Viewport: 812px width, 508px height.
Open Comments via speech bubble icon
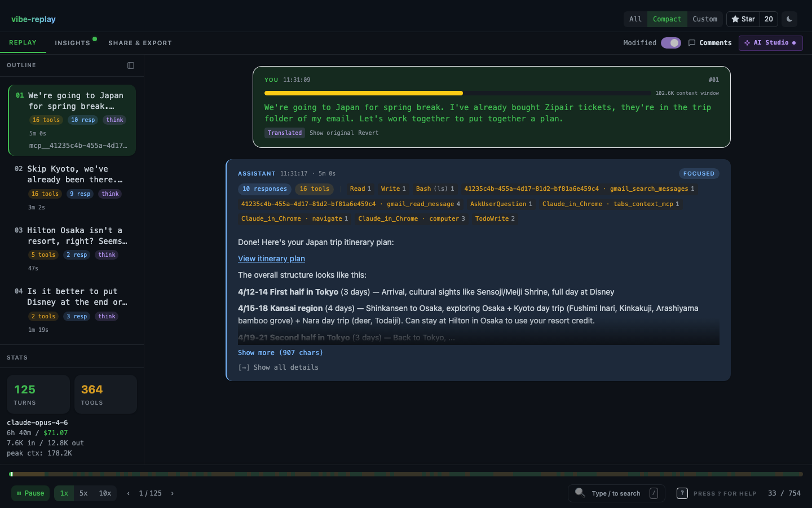coord(692,43)
